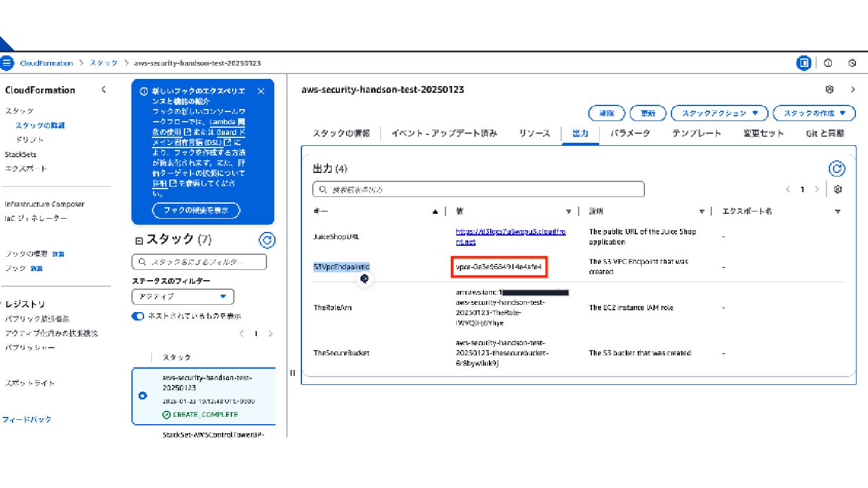The height and width of the screenshot is (488, 868).
Task: Refresh the outputs table
Action: [837, 169]
